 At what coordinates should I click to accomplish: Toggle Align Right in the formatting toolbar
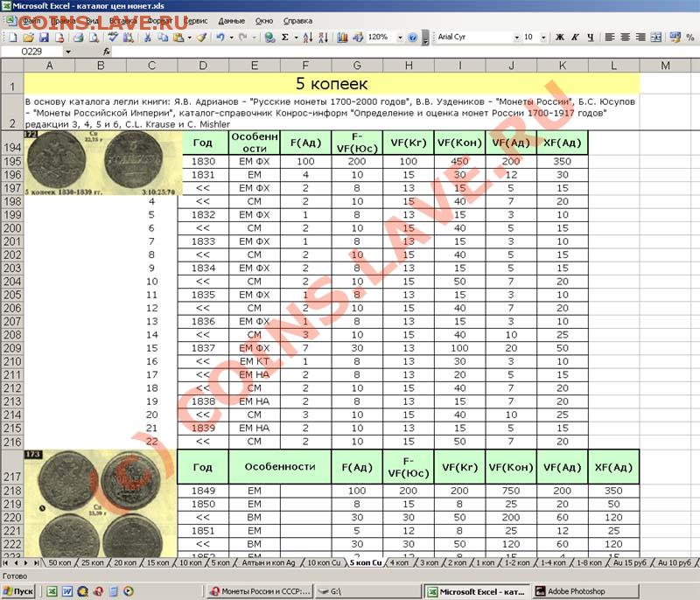click(x=640, y=38)
